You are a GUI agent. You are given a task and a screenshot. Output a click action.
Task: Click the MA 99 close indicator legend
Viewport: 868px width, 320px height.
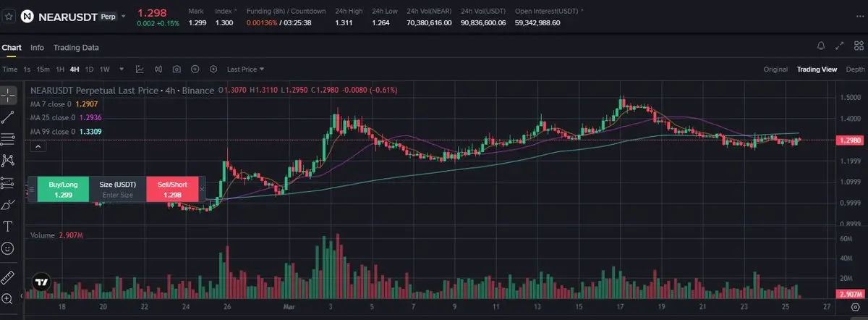point(65,132)
